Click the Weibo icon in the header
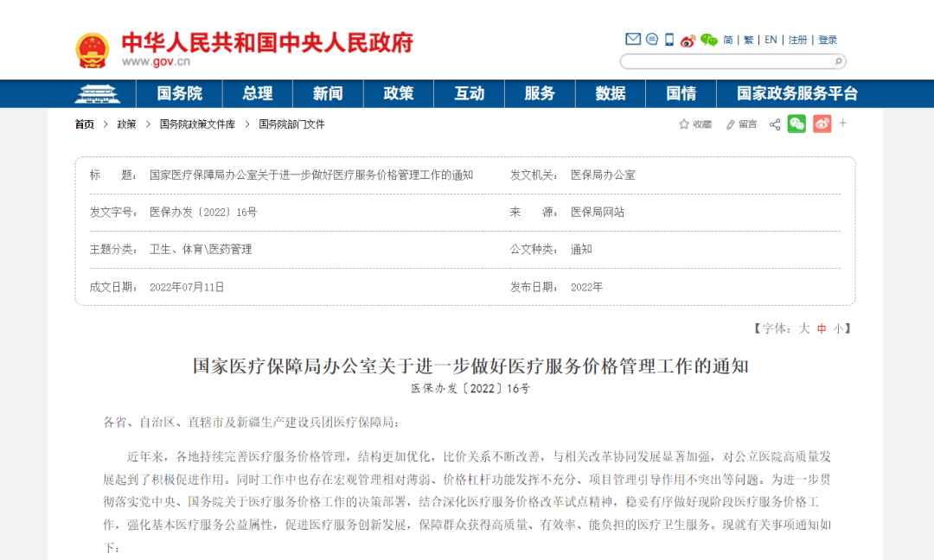The height and width of the screenshot is (560, 934). point(687,39)
